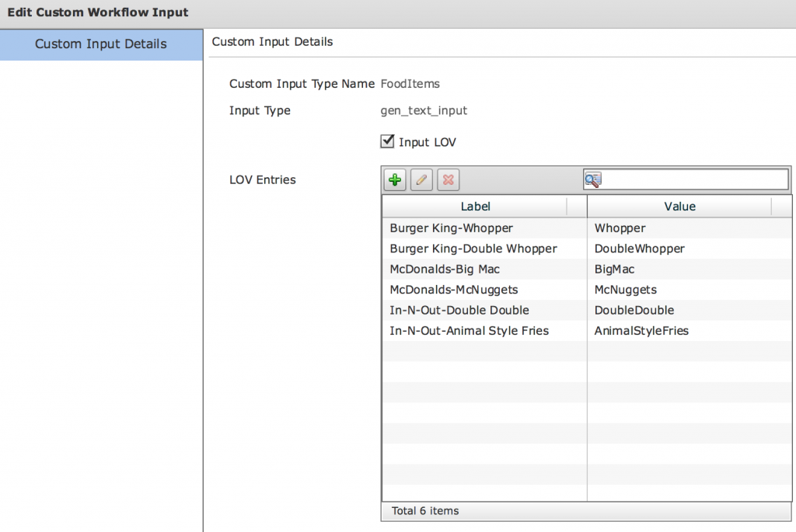
Task: Click the LOV table vertical scrollbar
Action: pyautogui.click(x=786, y=349)
